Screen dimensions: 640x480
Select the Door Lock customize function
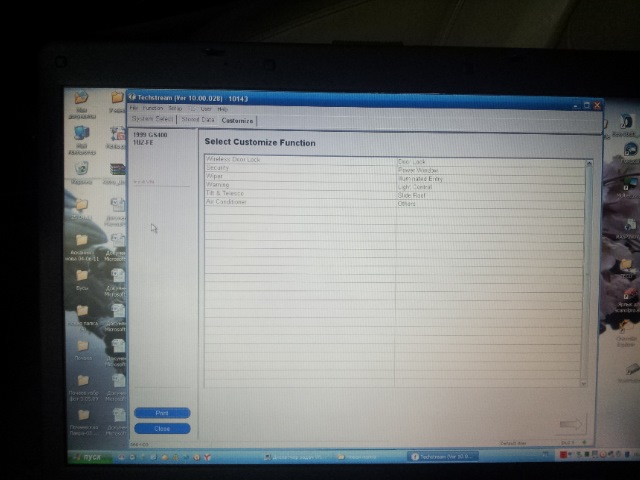pos(490,162)
